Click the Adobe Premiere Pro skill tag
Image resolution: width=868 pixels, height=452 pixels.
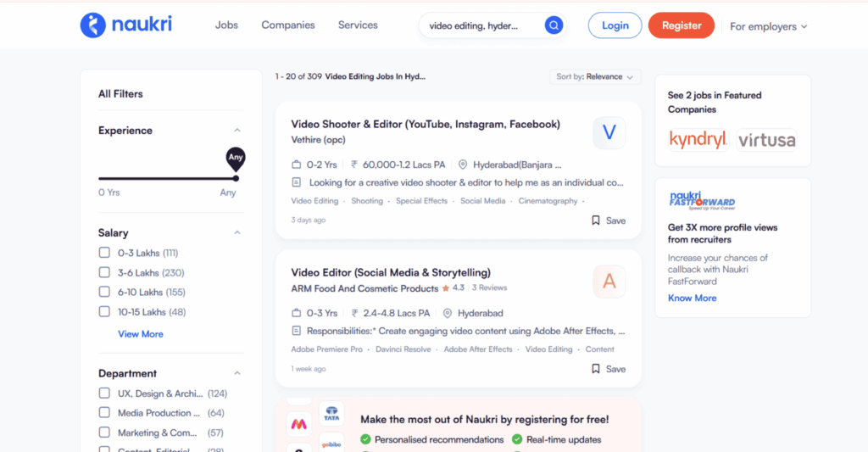[x=326, y=349]
